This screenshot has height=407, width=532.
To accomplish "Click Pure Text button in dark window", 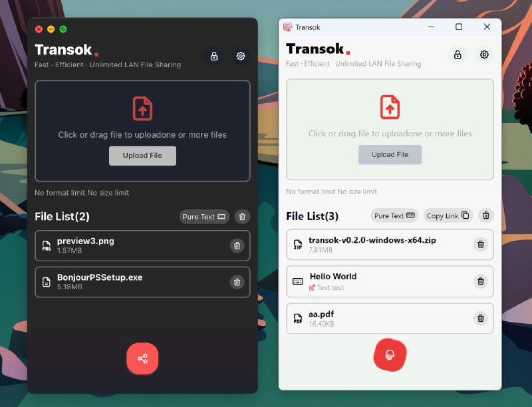I will click(x=204, y=217).
